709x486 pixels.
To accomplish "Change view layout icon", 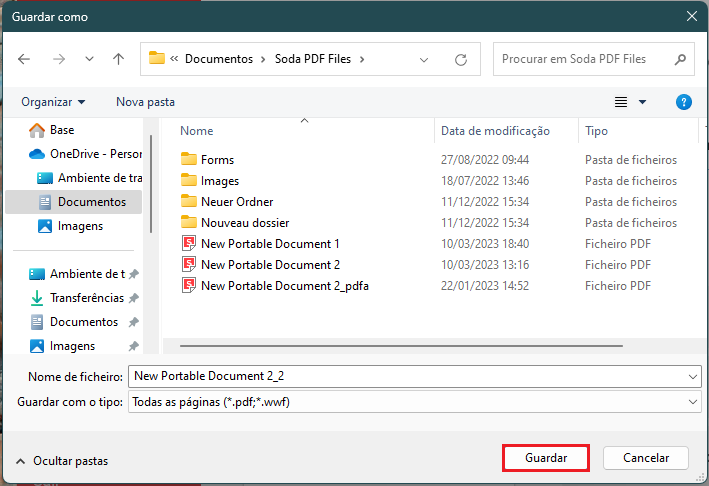I will tap(621, 102).
